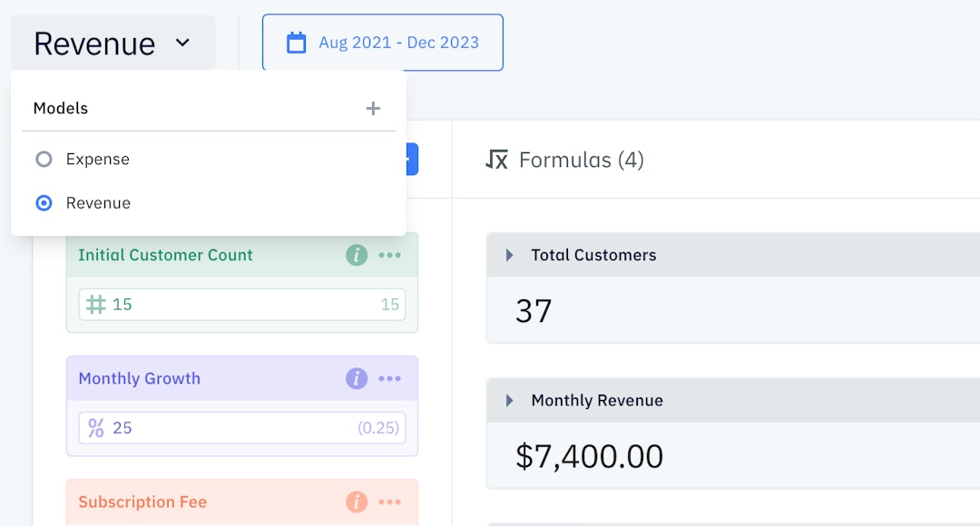The width and height of the screenshot is (980, 526).
Task: Select the Revenue model radio button
Action: [44, 203]
